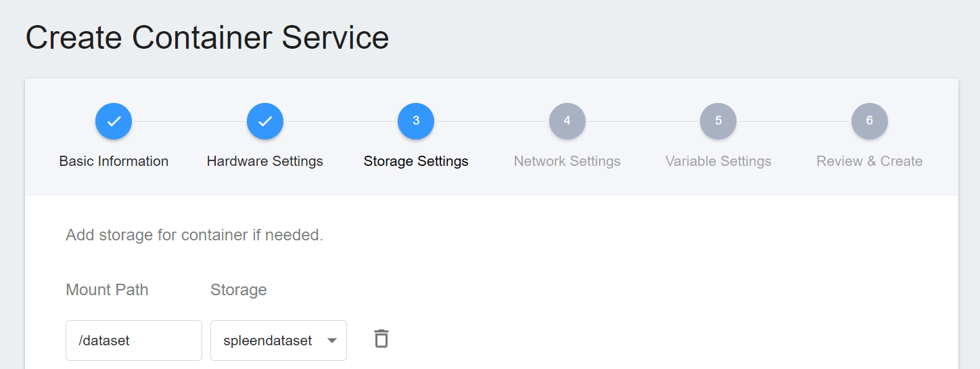Image resolution: width=980 pixels, height=369 pixels.
Task: Select the Storage Settings step label
Action: [416, 161]
